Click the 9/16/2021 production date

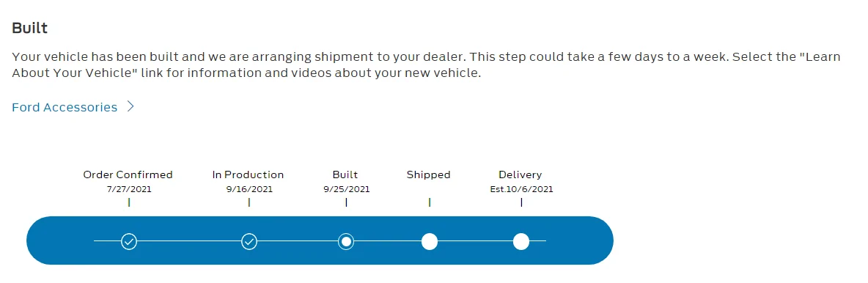249,189
